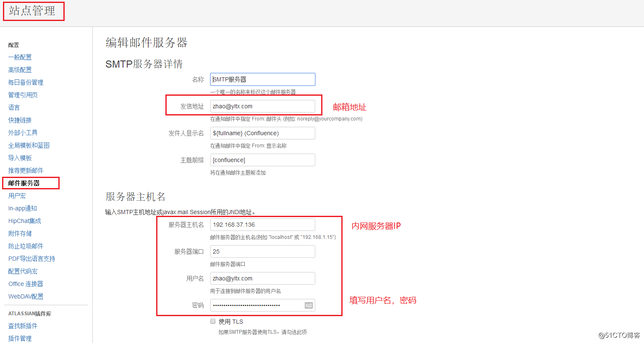Click the TLS help text below checkbox
Viewport: 644px width, 343px height.
pos(262,332)
